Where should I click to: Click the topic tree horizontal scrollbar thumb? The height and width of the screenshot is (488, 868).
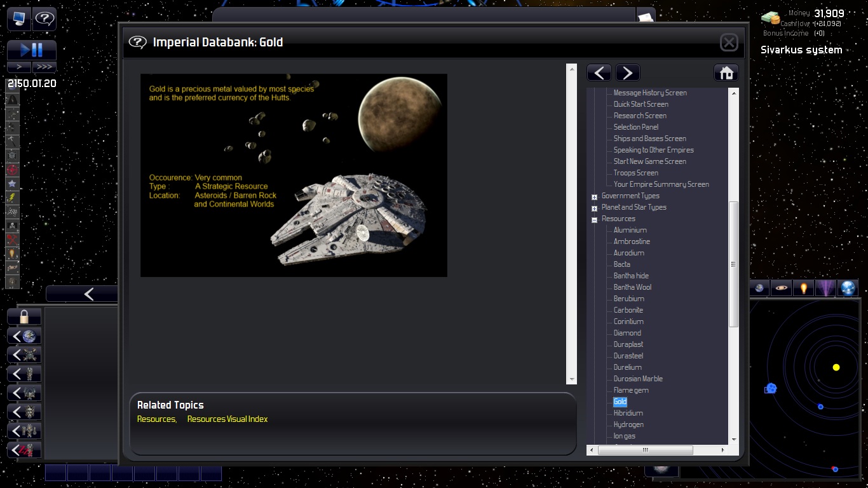pos(645,450)
